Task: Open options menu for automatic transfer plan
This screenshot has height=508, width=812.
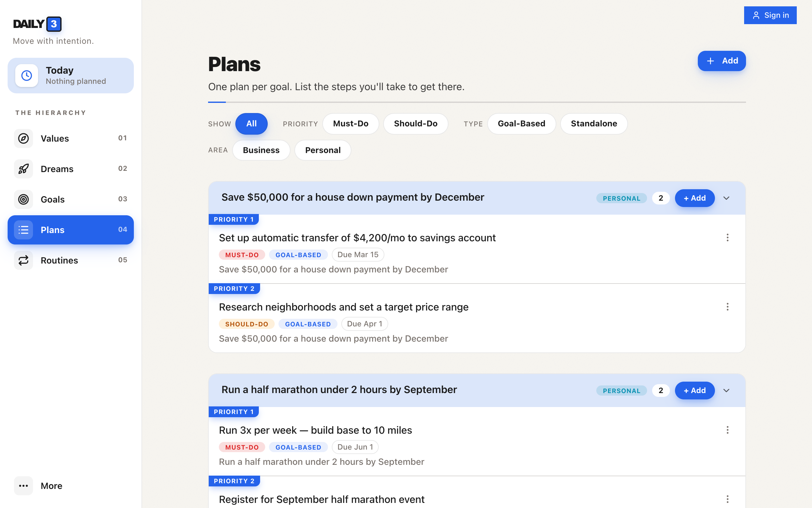Action: click(x=727, y=237)
